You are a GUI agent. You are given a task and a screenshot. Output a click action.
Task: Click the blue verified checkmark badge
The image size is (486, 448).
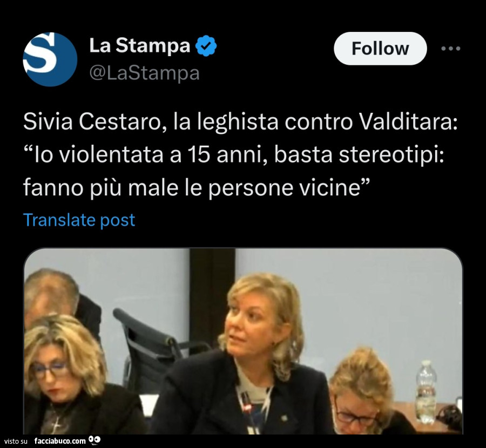[x=206, y=45]
